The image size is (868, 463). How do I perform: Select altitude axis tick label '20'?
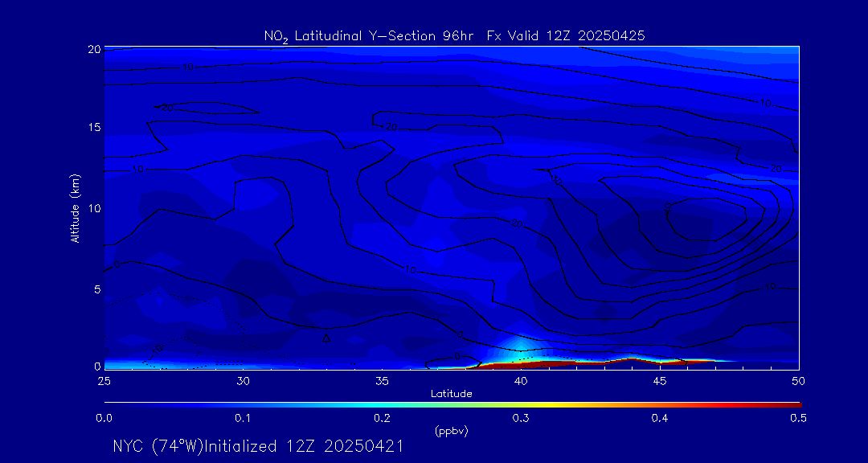point(94,49)
